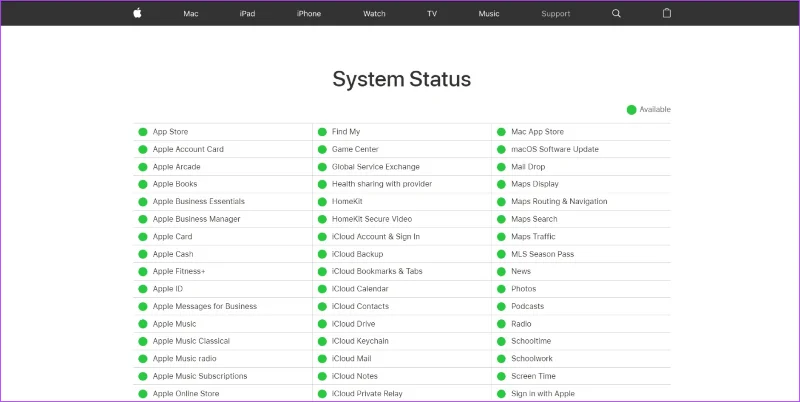Select the MLS Season Pass entry
800x402 pixels.
(x=542, y=254)
